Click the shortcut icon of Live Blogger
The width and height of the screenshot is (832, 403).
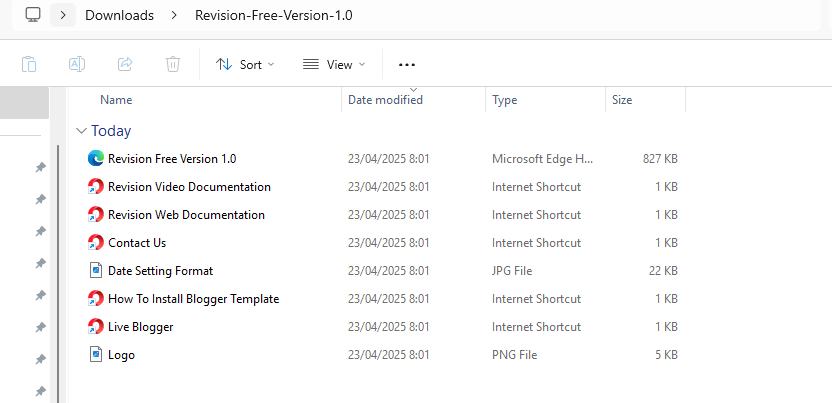coord(96,327)
